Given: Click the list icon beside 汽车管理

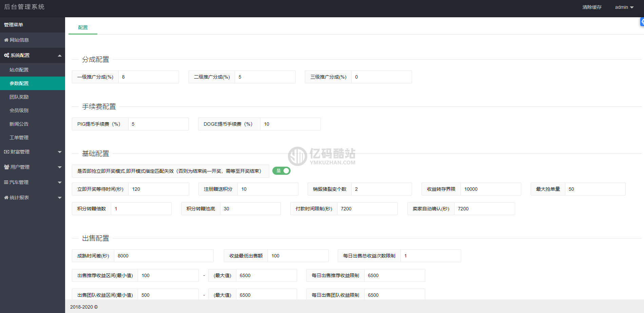Looking at the screenshot, I should tap(6, 182).
